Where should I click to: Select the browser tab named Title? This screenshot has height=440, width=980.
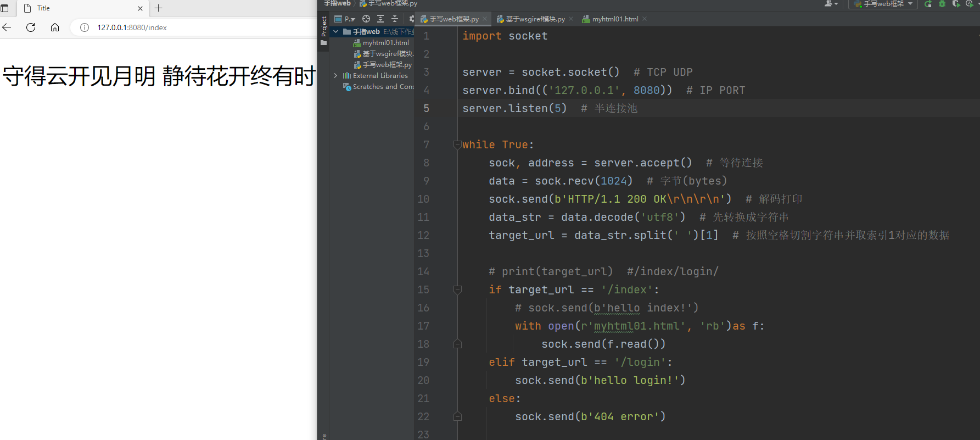(82, 8)
